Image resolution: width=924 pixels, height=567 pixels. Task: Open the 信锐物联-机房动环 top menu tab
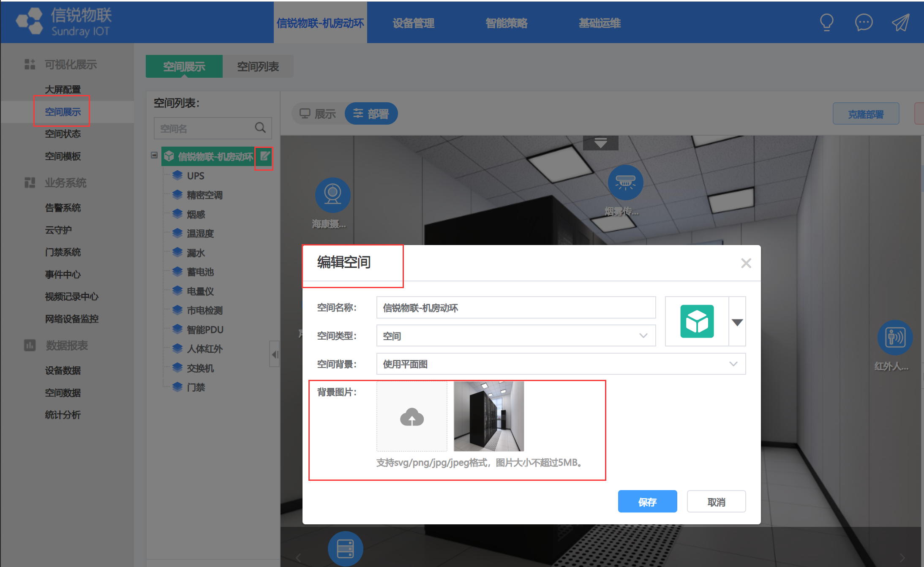(320, 23)
